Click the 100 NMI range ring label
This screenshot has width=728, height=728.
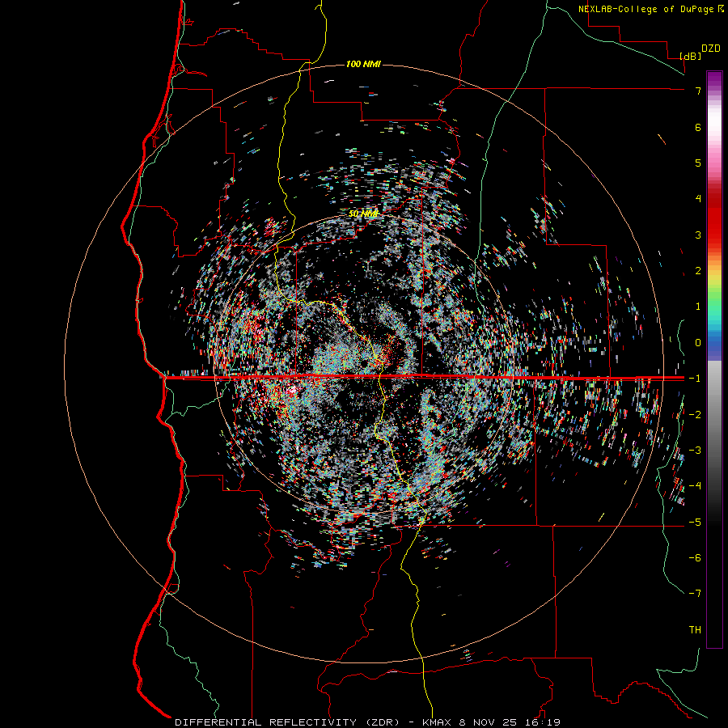pyautogui.click(x=363, y=64)
